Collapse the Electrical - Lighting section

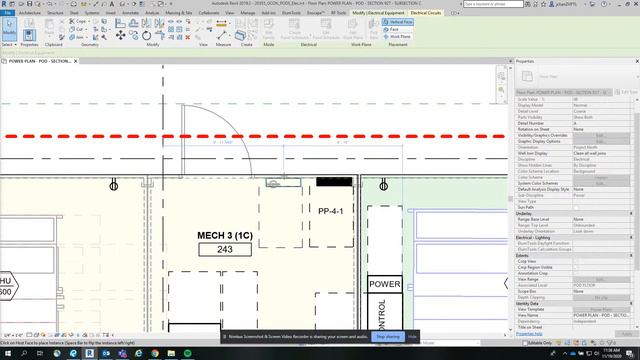pos(631,237)
